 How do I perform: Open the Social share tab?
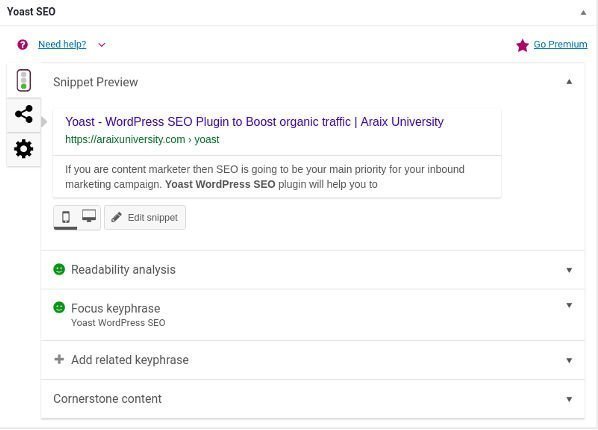click(24, 114)
